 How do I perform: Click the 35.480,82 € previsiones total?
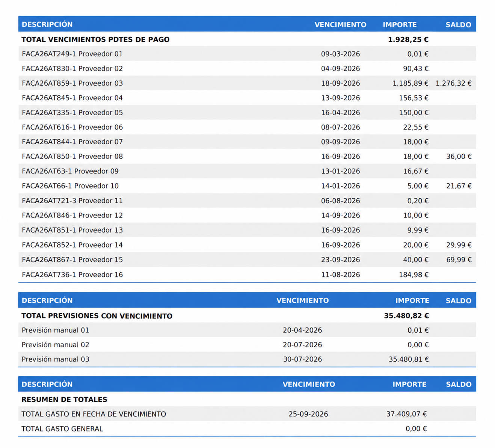point(406,316)
